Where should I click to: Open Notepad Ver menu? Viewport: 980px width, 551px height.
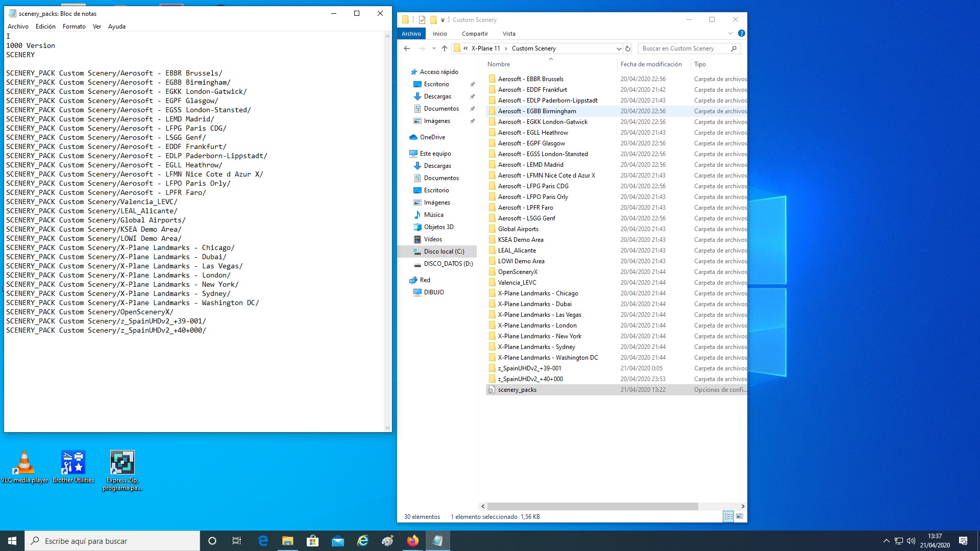coord(97,27)
